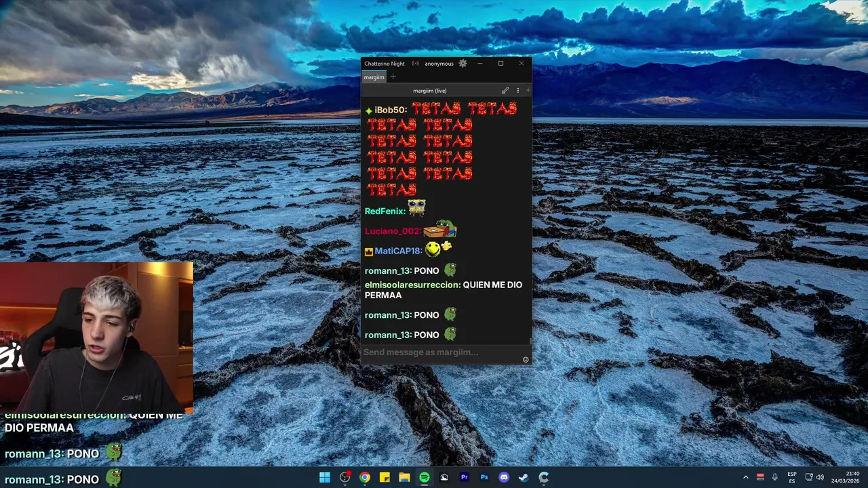Screen dimensions: 868x488
Task: Click username Luciano_002 in chat
Action: [393, 231]
